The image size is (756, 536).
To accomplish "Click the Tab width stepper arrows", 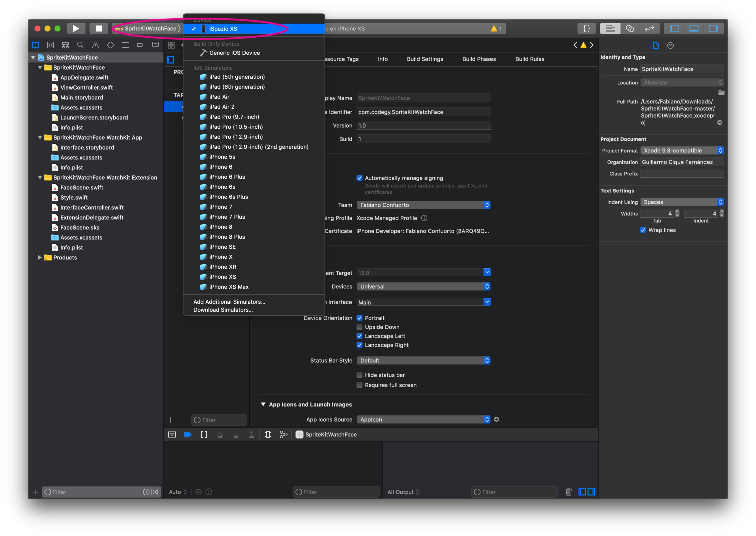I will click(x=677, y=213).
